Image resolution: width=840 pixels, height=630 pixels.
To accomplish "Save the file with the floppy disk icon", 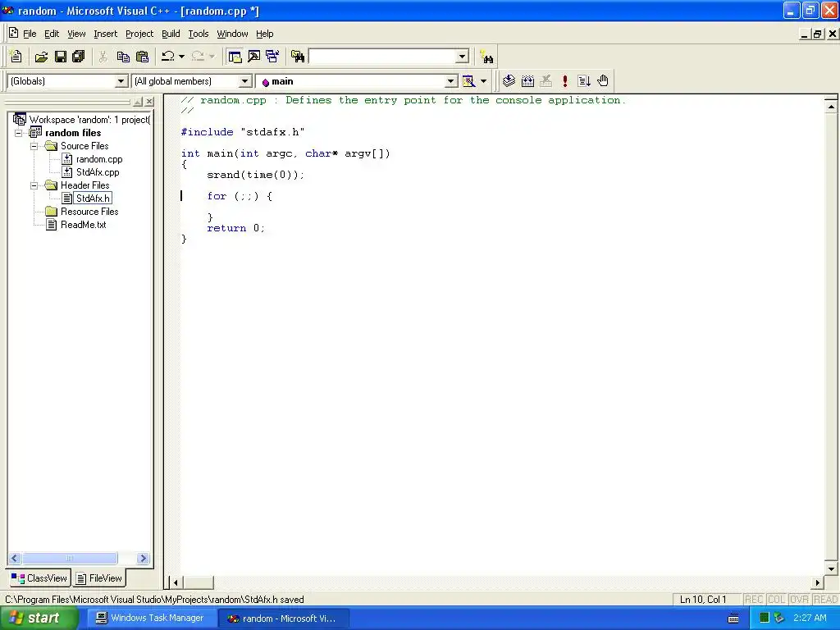I will tap(61, 57).
